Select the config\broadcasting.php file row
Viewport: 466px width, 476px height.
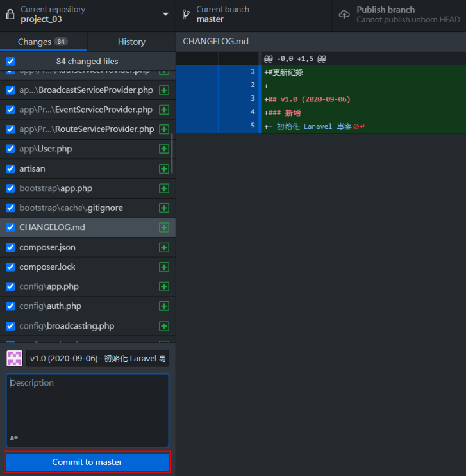click(x=88, y=326)
